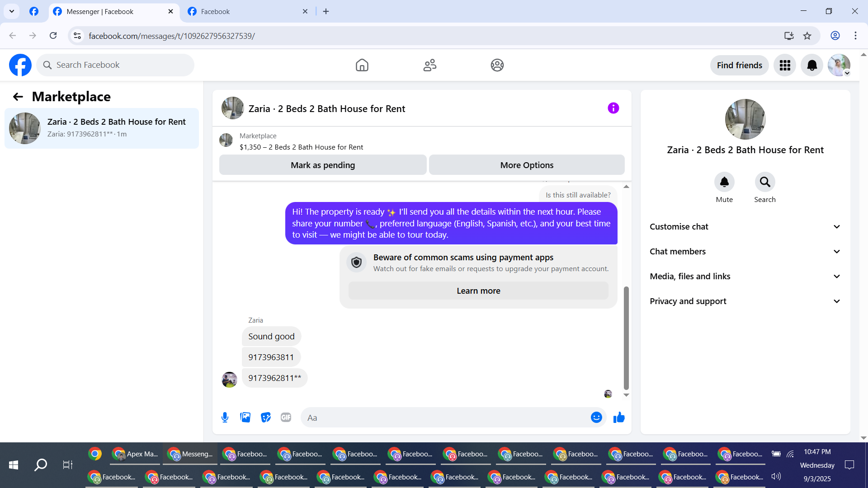868x488 pixels.
Task: Select the Zaria conversation in Marketplace list
Action: [x=102, y=128]
